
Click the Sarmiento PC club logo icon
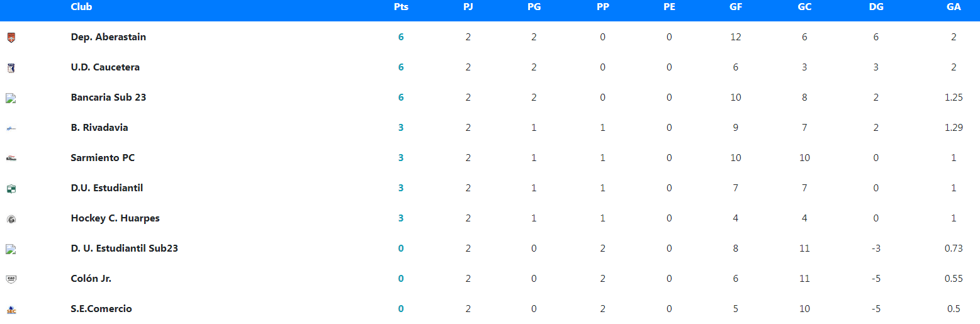(x=11, y=159)
